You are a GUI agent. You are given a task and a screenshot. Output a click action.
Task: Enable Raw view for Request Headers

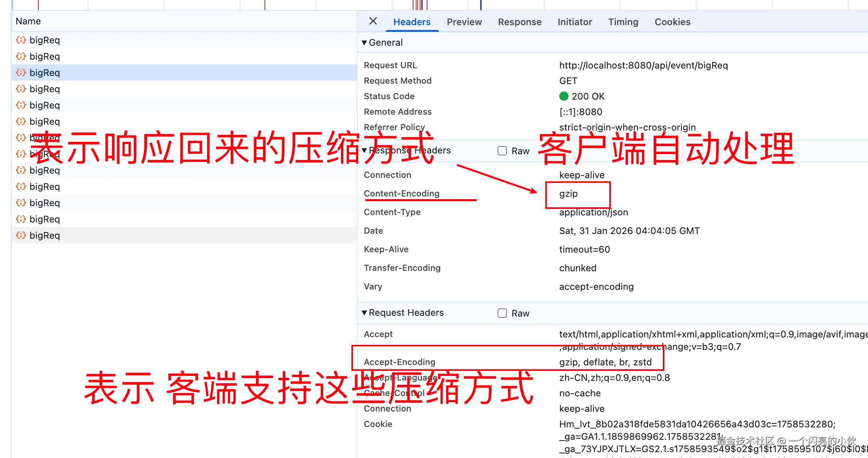[x=502, y=313]
